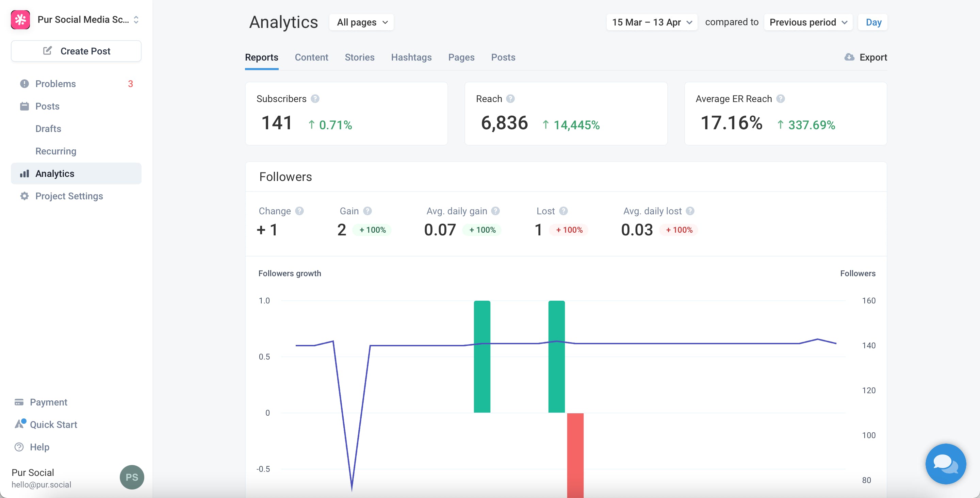Open the PS user avatar

[x=132, y=477]
